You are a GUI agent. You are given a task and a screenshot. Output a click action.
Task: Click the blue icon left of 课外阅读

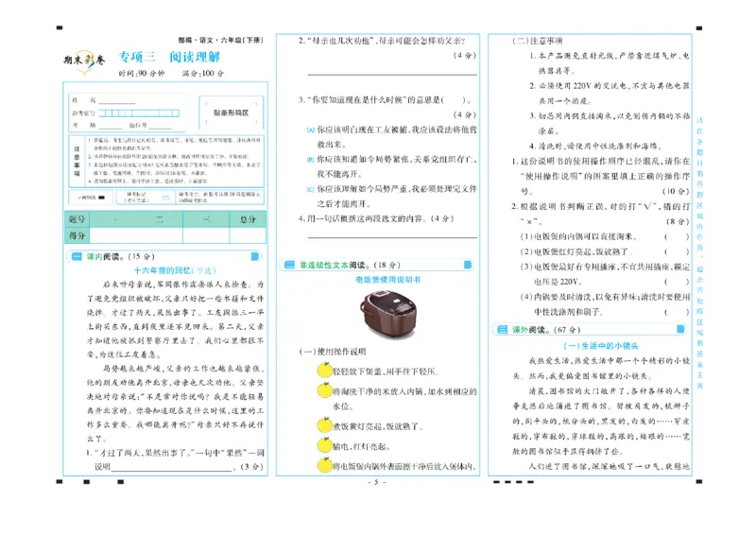[x=502, y=330]
